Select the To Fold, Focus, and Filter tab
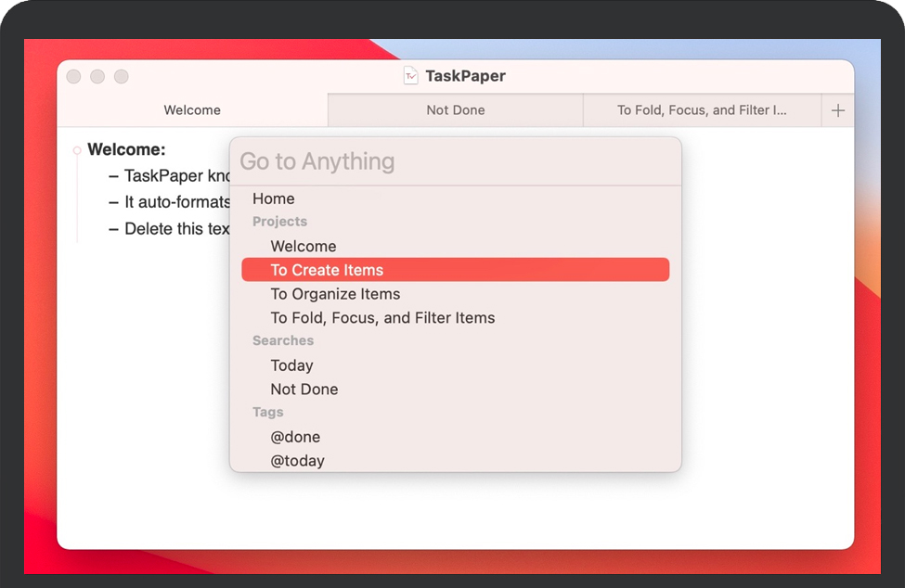 click(x=701, y=110)
